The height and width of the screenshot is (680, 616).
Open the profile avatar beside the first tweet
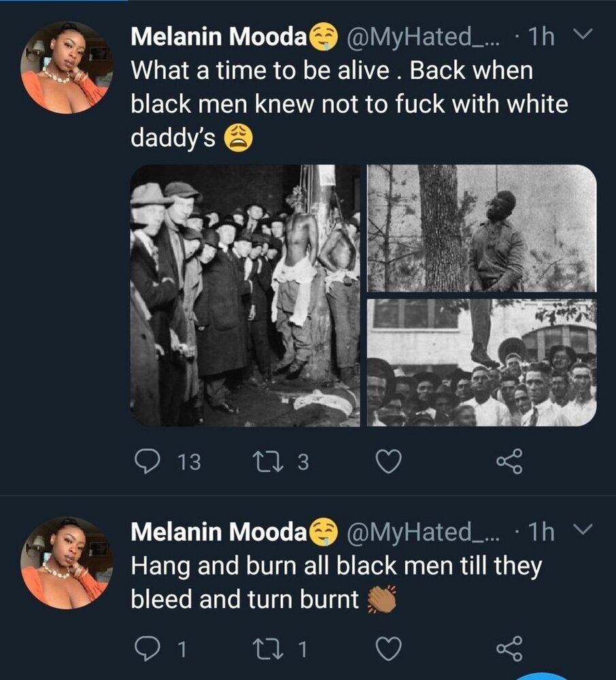[65, 68]
